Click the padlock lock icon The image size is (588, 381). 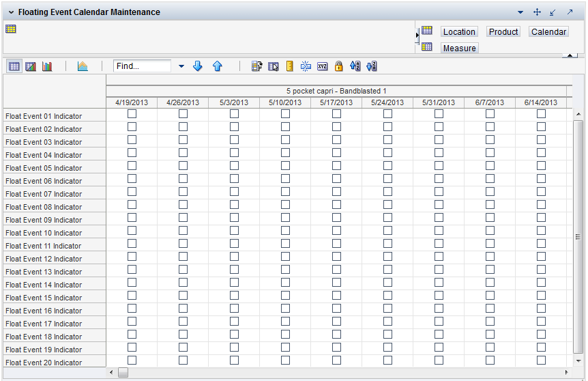tap(338, 66)
